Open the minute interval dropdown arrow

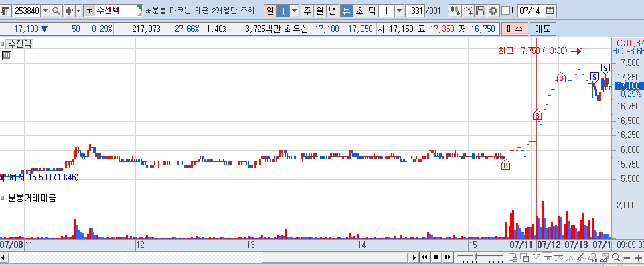[x=399, y=11]
